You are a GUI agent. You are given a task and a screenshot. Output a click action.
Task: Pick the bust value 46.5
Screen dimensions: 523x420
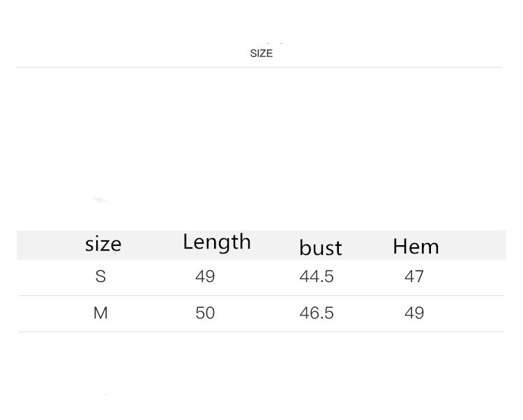click(317, 313)
